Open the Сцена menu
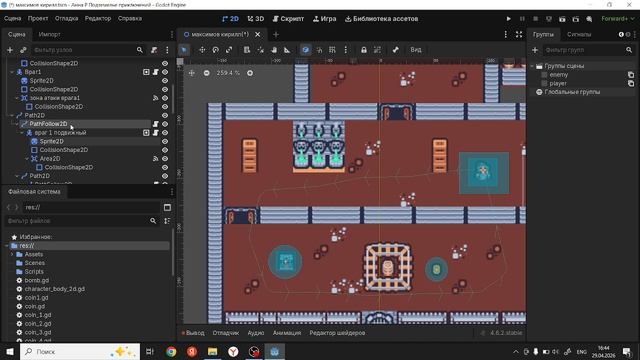This screenshot has width=640, height=360. (12, 19)
